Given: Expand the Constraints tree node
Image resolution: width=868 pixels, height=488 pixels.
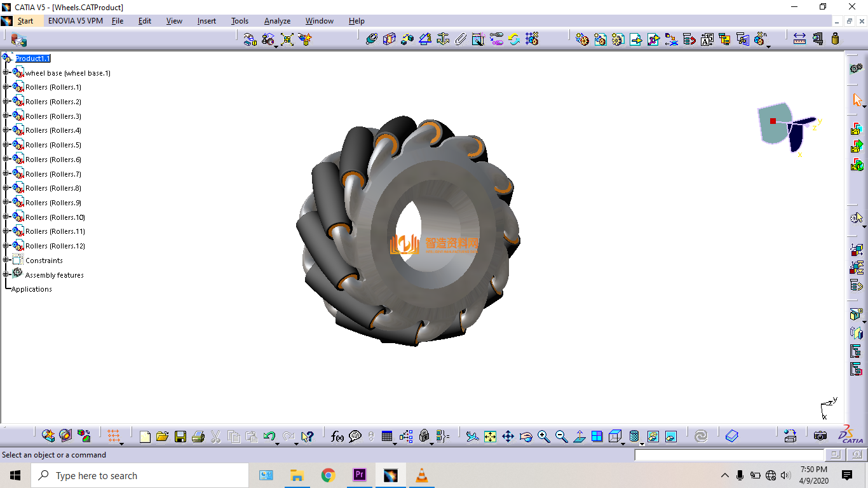Looking at the screenshot, I should pyautogui.click(x=6, y=261).
